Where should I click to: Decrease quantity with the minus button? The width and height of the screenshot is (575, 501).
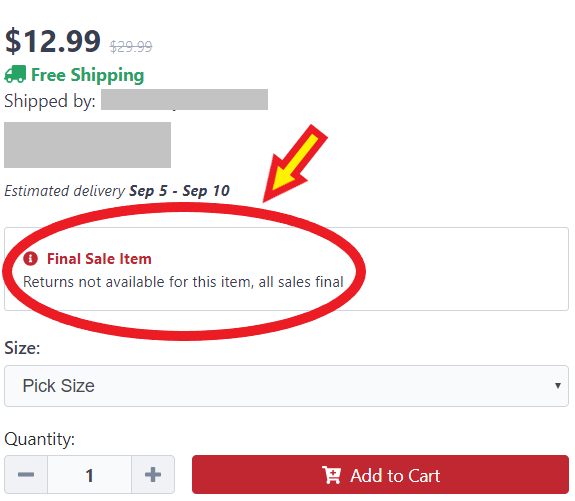[x=26, y=475]
